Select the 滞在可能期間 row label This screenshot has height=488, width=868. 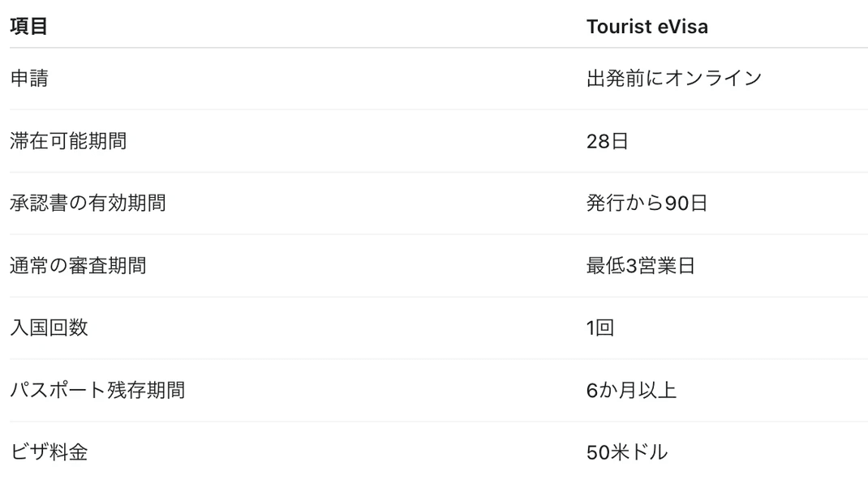click(68, 140)
